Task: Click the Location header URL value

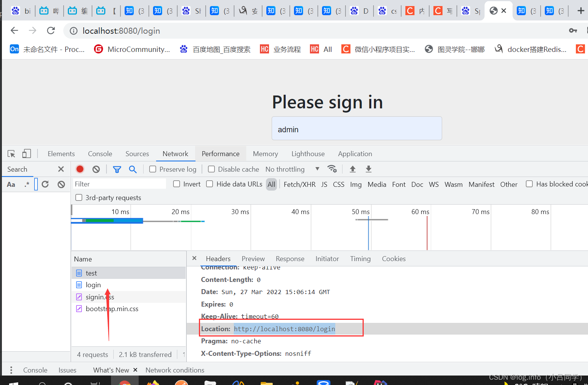Action: 284,329
